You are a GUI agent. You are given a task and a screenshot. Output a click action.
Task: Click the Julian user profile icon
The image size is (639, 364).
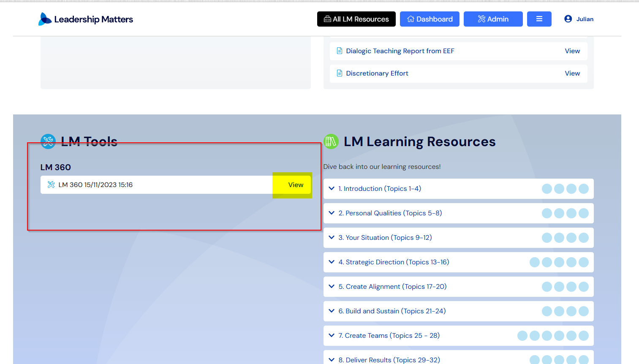click(568, 19)
